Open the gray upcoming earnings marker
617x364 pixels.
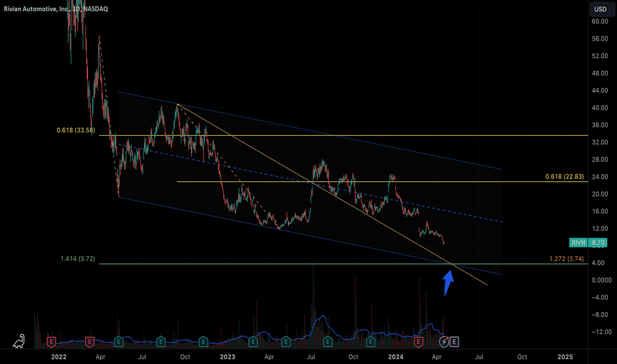(x=454, y=341)
